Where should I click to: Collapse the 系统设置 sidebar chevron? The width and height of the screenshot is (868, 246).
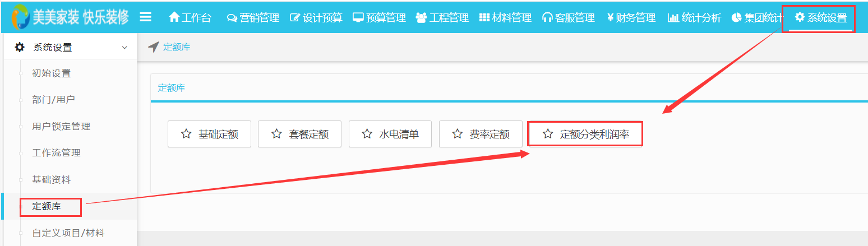pos(124,48)
